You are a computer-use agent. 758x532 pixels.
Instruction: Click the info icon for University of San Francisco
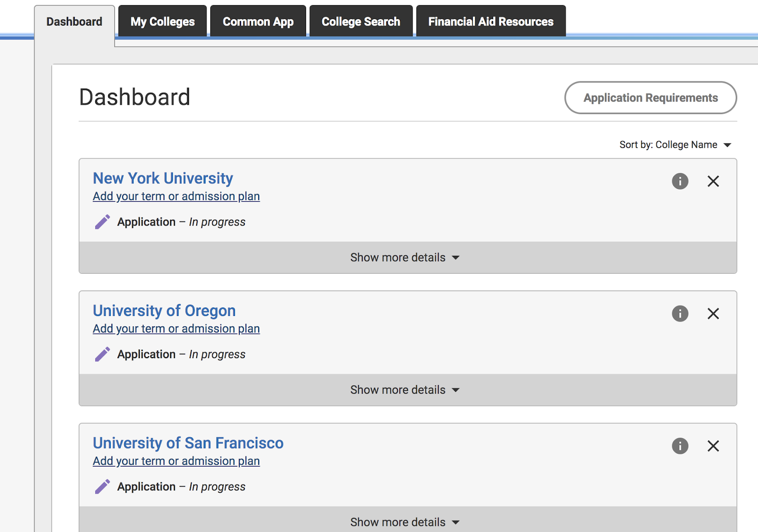pos(680,446)
